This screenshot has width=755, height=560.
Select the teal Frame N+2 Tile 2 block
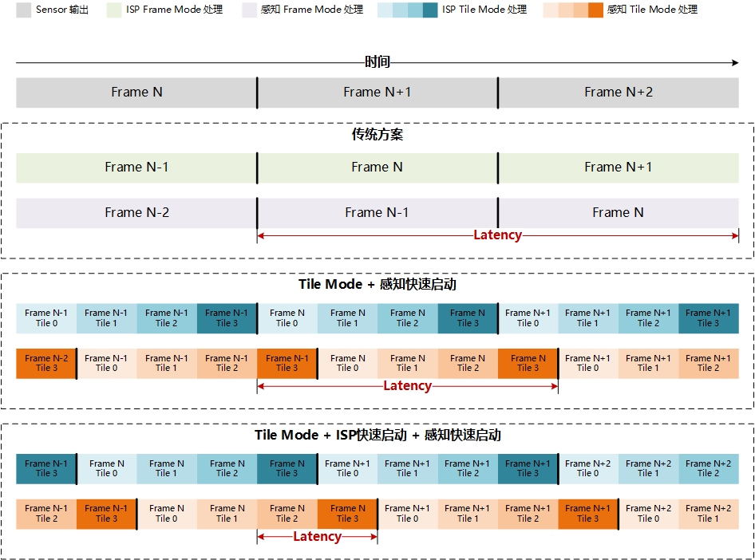(x=709, y=468)
